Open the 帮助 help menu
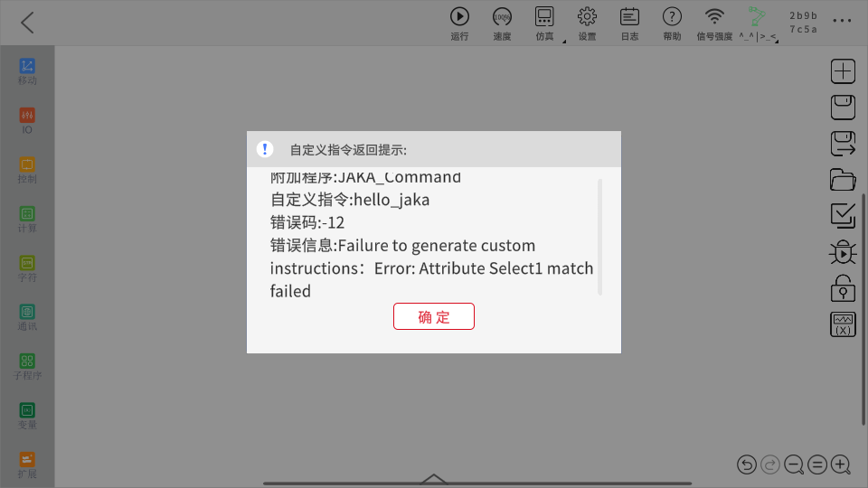Viewport: 868px width, 488px height. [x=672, y=23]
